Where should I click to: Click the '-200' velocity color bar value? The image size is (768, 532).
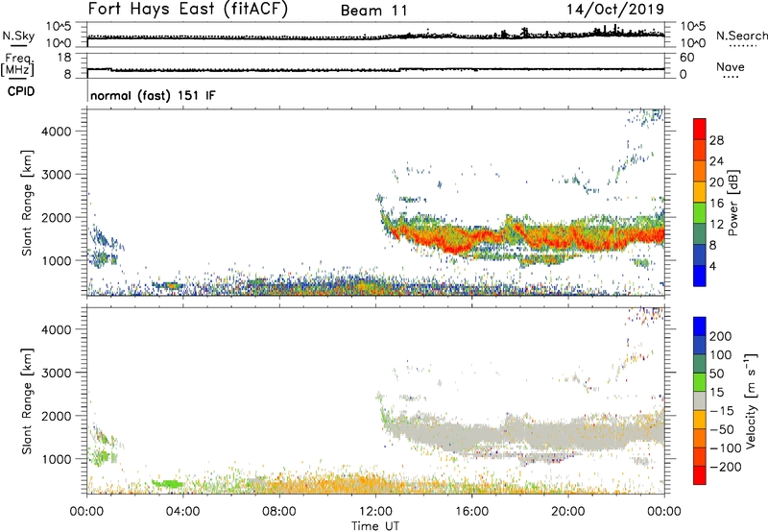pyautogui.click(x=726, y=467)
